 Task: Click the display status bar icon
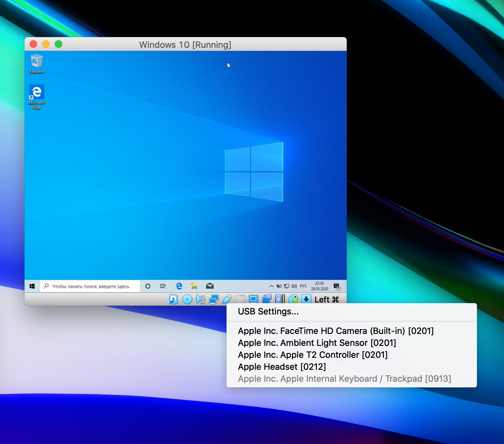point(253,299)
